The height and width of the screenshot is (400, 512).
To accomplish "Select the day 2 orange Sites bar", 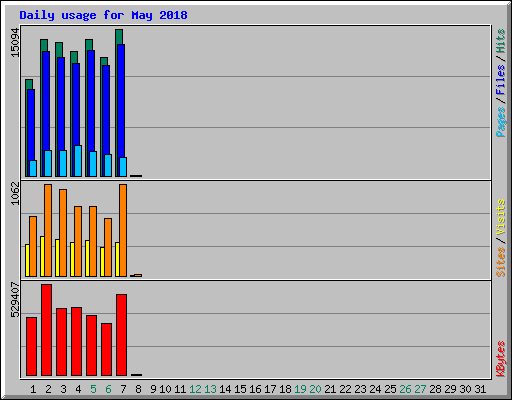I will pyautogui.click(x=48, y=230).
